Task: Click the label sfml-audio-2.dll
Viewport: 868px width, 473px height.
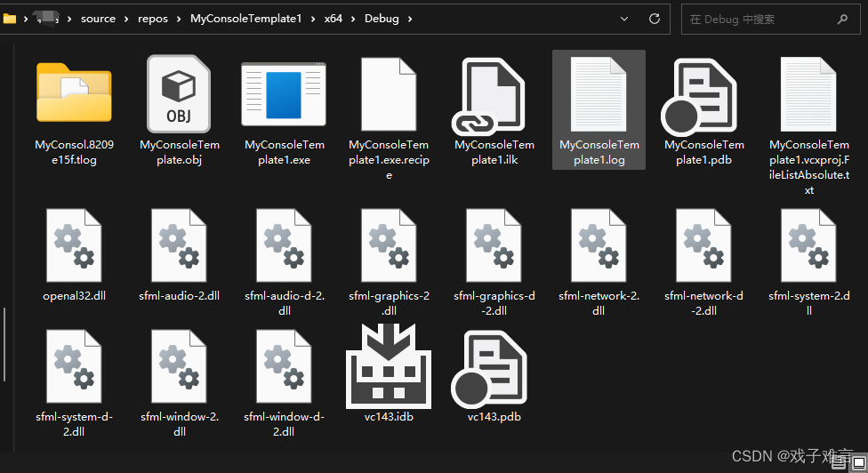Action: (x=180, y=296)
